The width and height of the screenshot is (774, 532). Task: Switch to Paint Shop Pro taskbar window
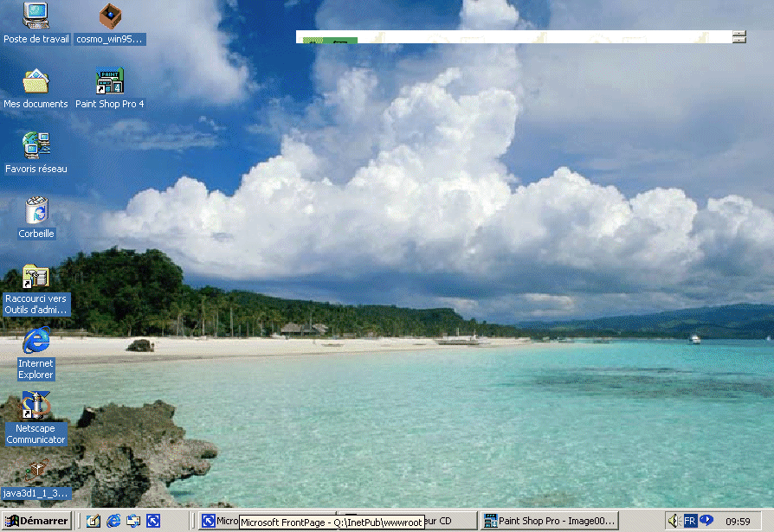tap(551, 521)
